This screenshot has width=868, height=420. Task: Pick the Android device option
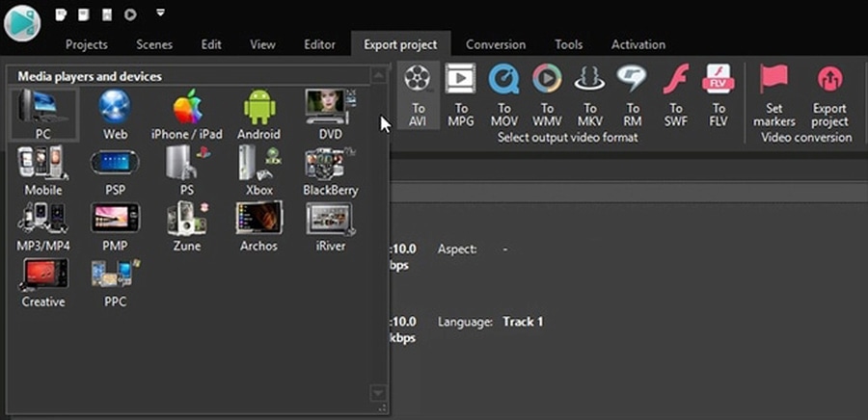coord(258,115)
